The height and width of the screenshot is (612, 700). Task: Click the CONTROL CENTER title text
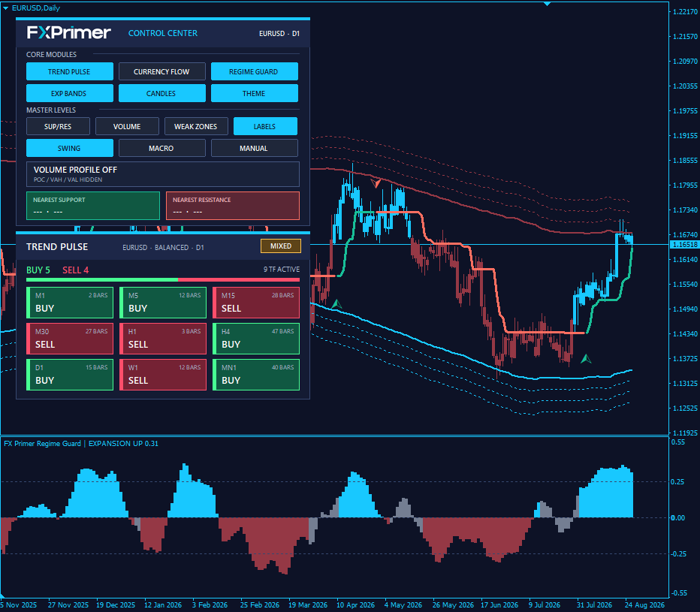click(x=163, y=33)
